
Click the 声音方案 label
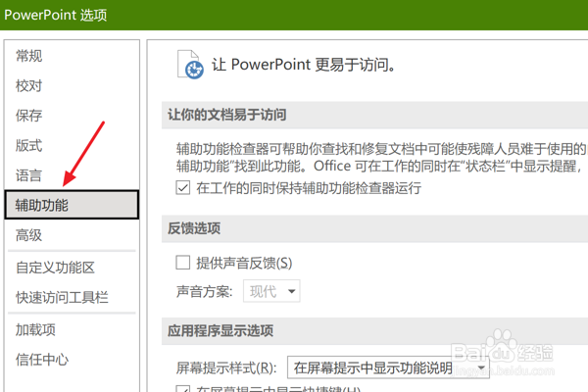pos(205,291)
